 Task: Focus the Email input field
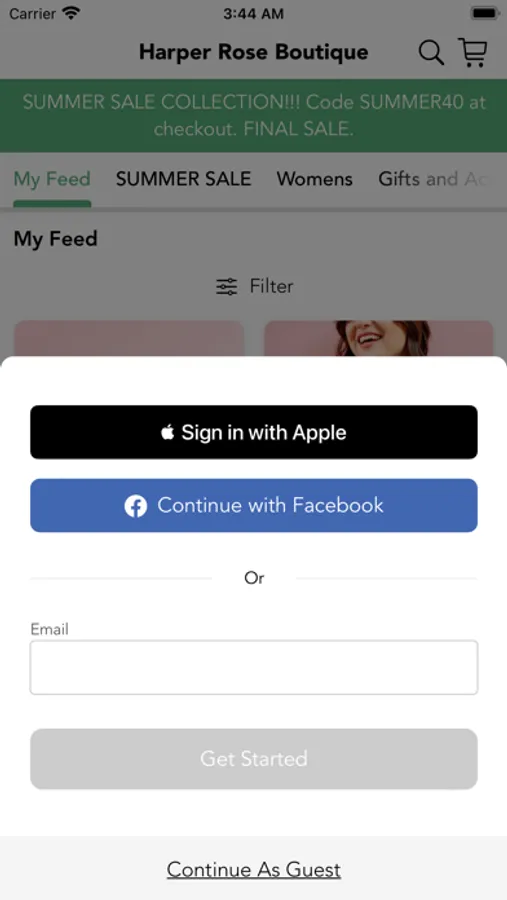[254, 668]
